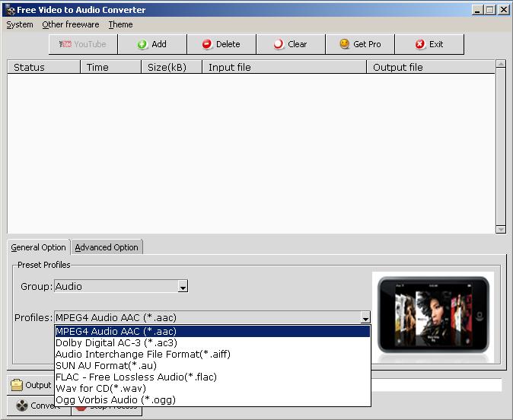This screenshot has height=420, width=513.
Task: Add a file with the Add button
Action: [152, 44]
